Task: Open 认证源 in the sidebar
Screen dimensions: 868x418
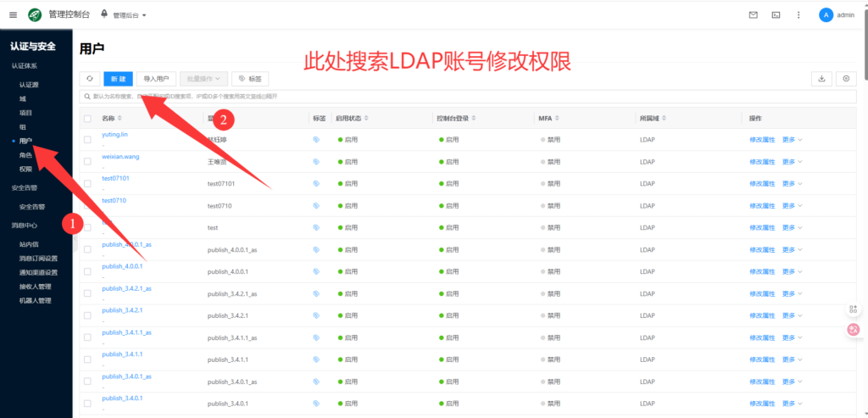Action: click(29, 85)
